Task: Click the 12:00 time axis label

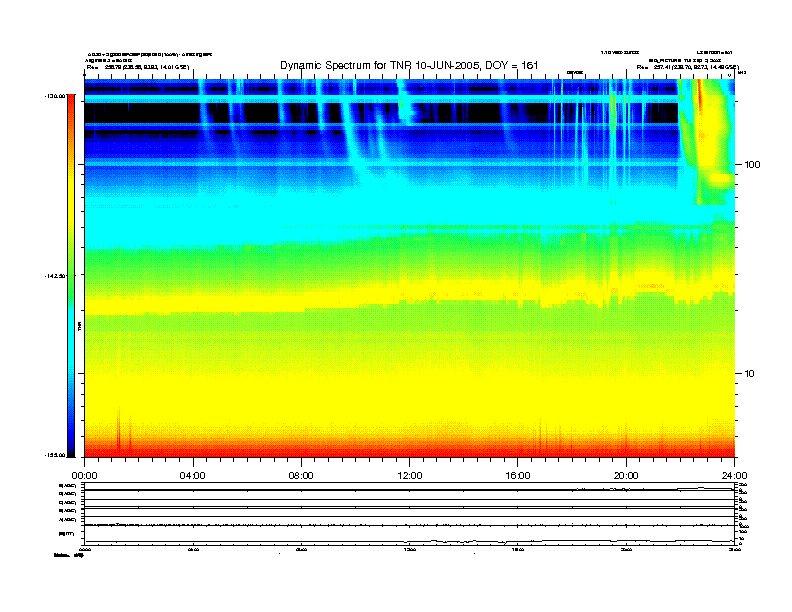Action: click(x=410, y=476)
